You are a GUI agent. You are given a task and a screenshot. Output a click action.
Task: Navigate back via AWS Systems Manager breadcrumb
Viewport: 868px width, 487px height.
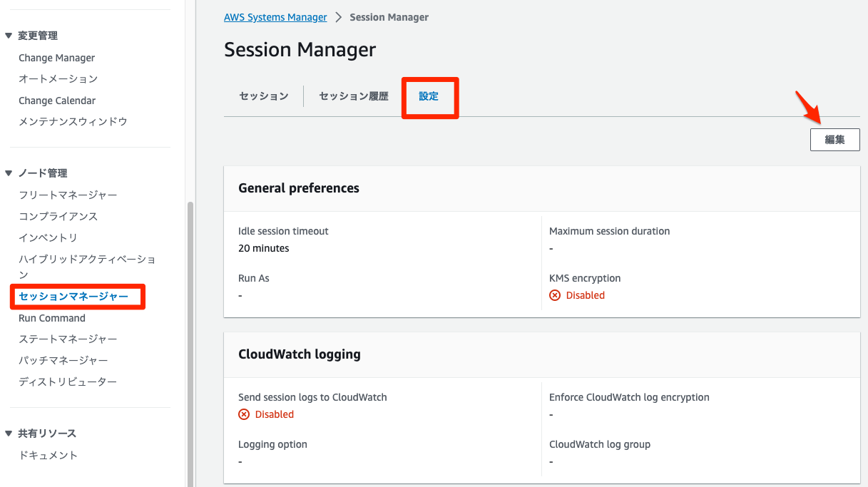pyautogui.click(x=275, y=16)
